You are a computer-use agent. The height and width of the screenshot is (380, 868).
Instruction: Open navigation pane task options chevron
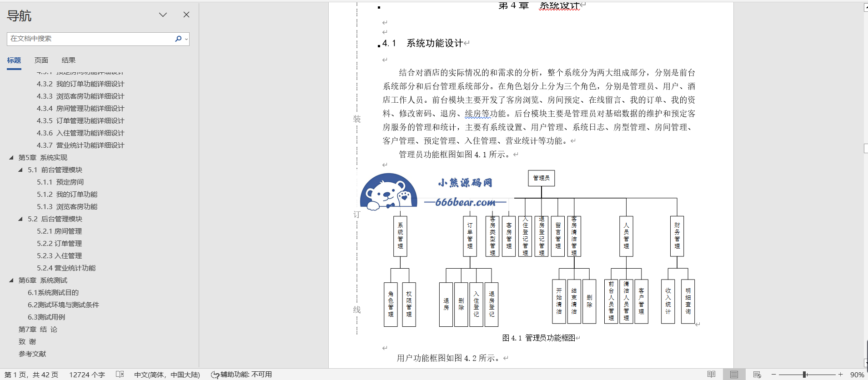click(x=163, y=15)
